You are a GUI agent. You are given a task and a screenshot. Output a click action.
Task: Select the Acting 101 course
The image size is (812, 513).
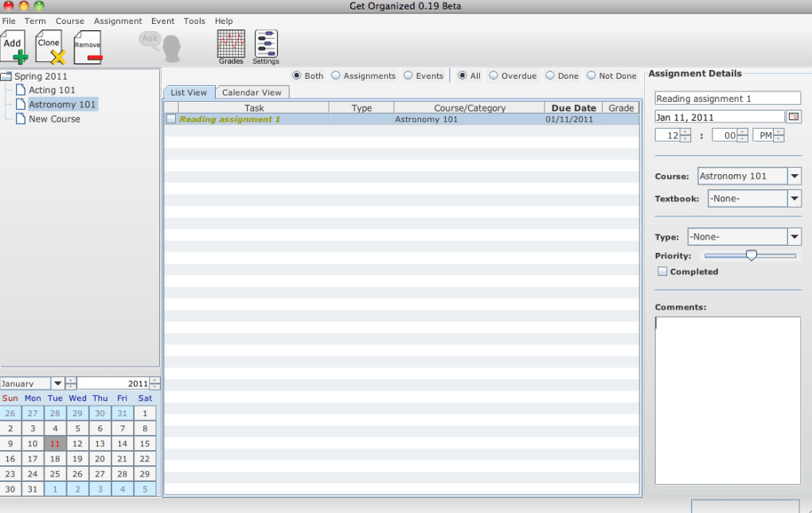point(52,90)
